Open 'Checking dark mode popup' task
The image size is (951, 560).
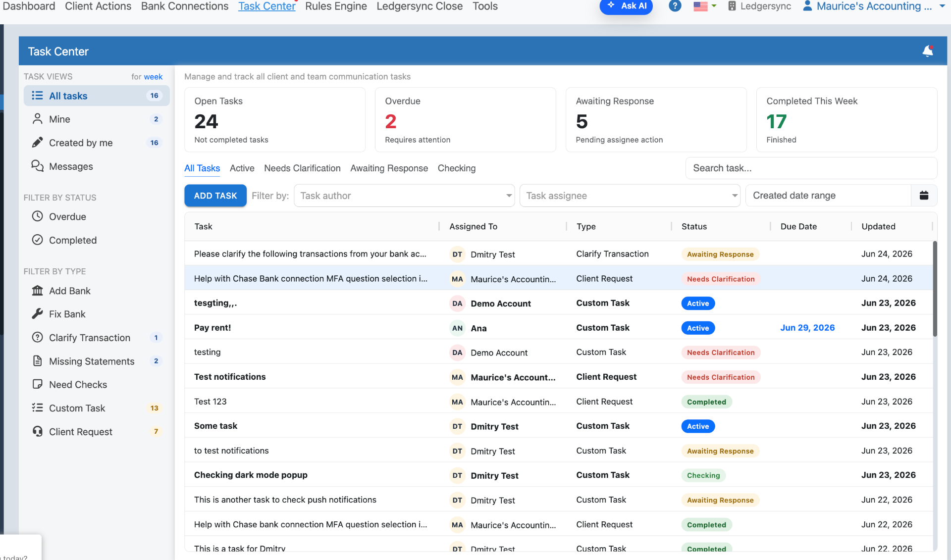point(558,475)
